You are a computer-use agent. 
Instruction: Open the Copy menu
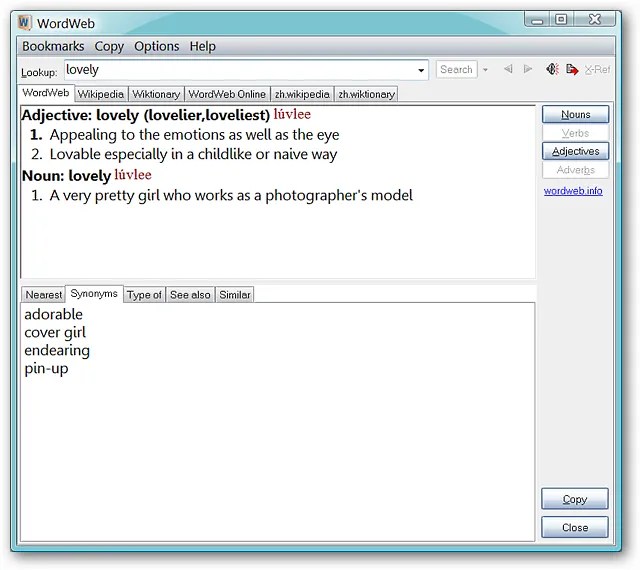click(x=109, y=46)
